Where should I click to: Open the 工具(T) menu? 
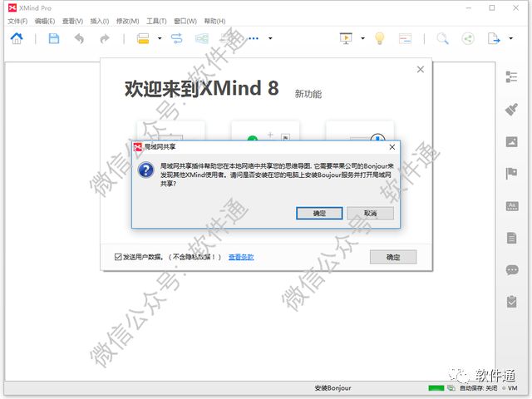[156, 21]
